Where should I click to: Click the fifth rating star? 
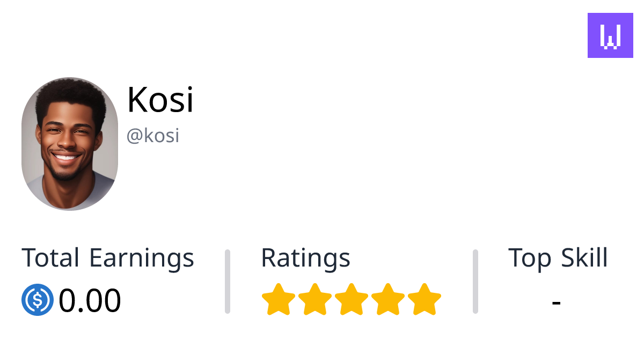(x=424, y=298)
